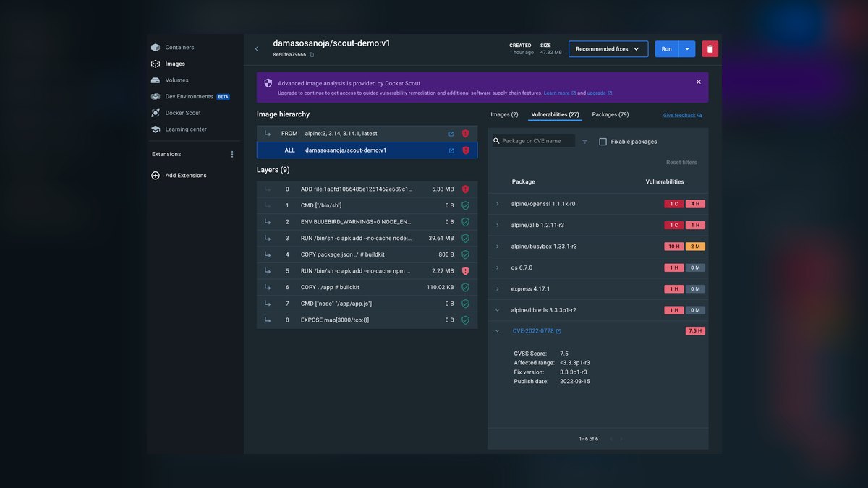The height and width of the screenshot is (488, 868).
Task: Open Dev Environments in the sidebar
Action: coord(189,97)
